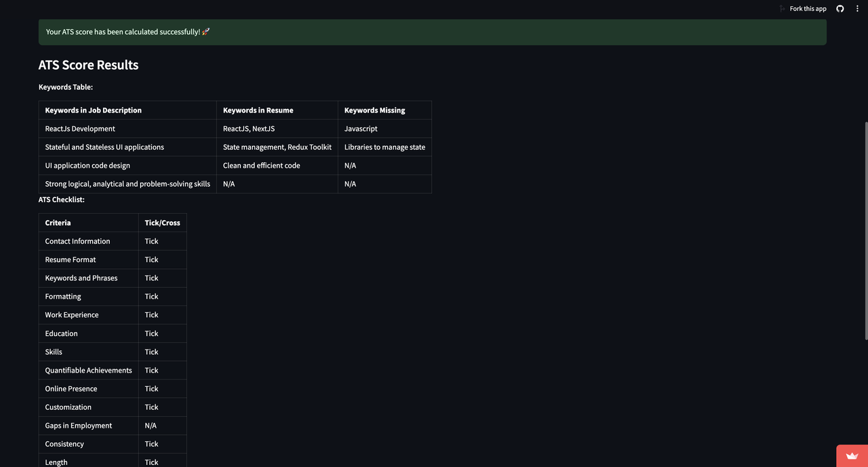868x467 pixels.
Task: Select the 'Gaps in Employment' N/A cell
Action: coord(150,425)
